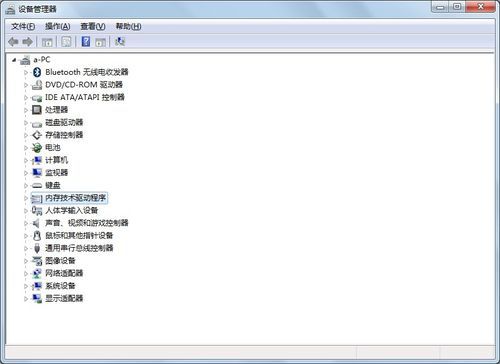Open the 操作(A) menu
Screen dimensions: 500x364
tap(58, 26)
